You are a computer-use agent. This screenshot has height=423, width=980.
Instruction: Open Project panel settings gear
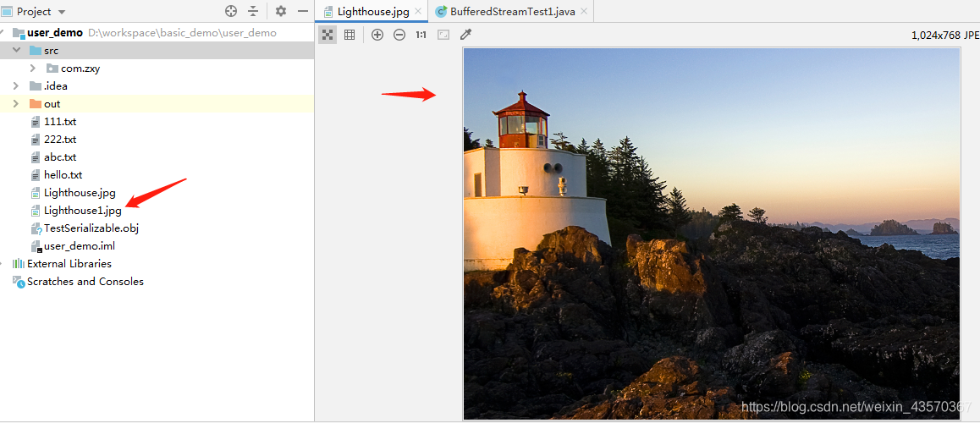click(281, 11)
